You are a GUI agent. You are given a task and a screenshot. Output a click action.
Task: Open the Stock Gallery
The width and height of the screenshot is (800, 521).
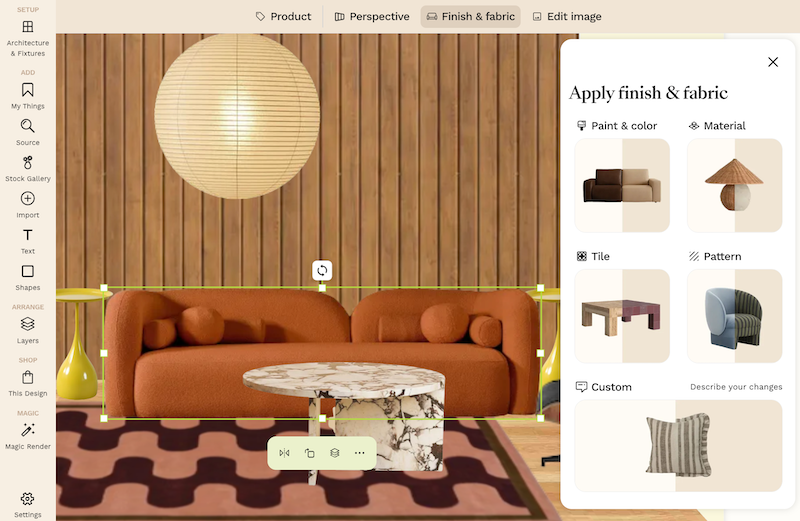point(28,168)
